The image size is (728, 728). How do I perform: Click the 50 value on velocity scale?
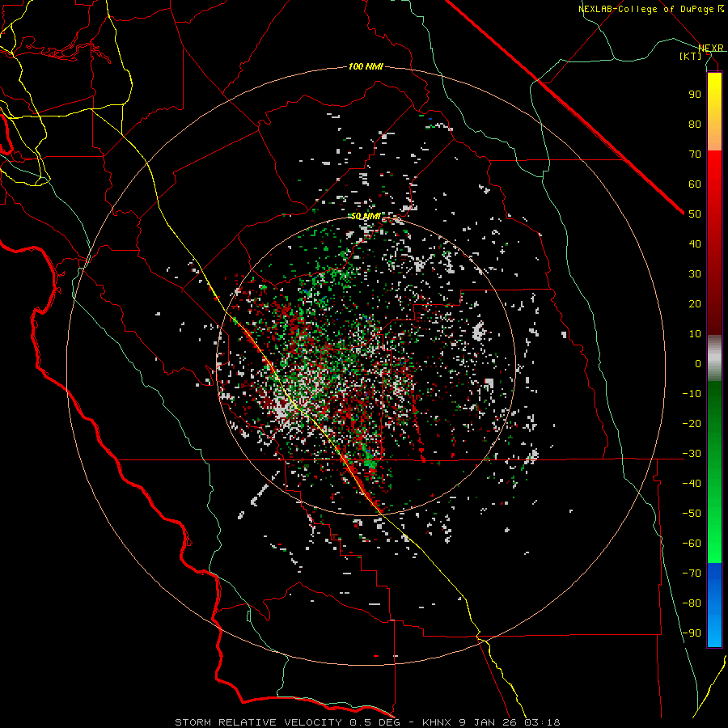pos(695,214)
